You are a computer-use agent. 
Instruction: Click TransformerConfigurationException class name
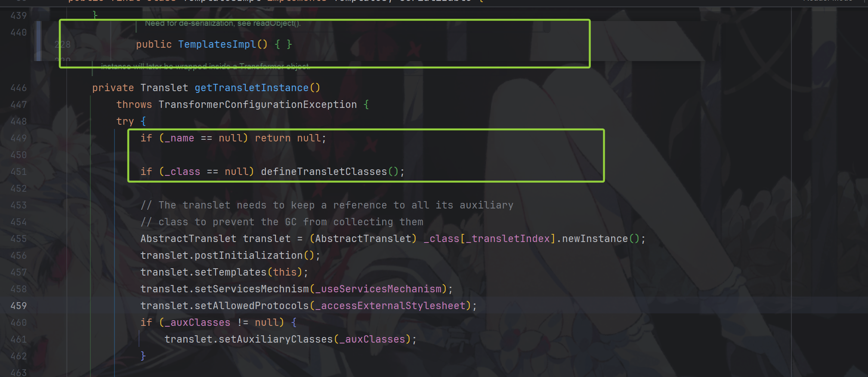(258, 104)
